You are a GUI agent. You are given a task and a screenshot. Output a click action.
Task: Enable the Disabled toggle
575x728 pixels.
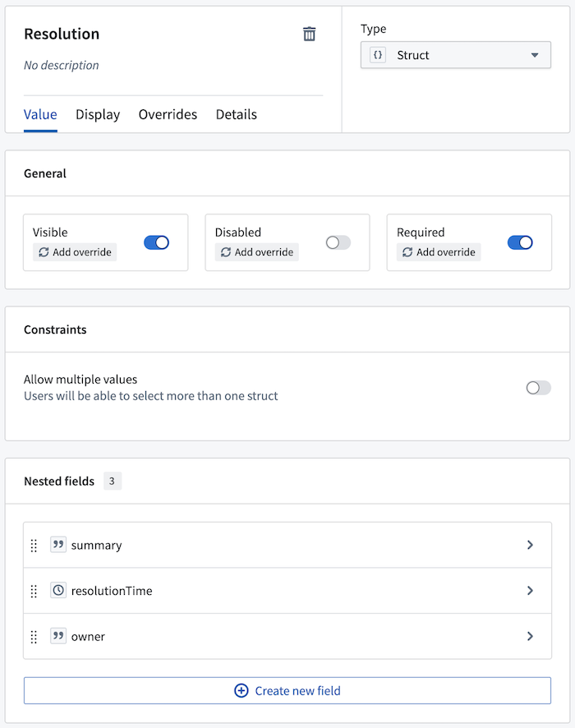338,242
